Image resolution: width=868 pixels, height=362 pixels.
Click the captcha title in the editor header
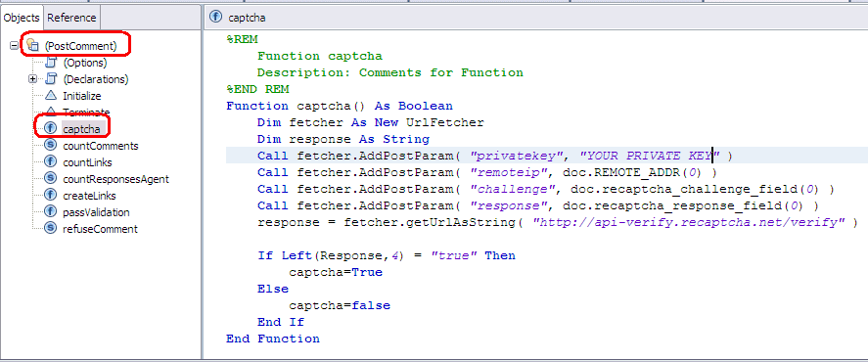(x=247, y=18)
